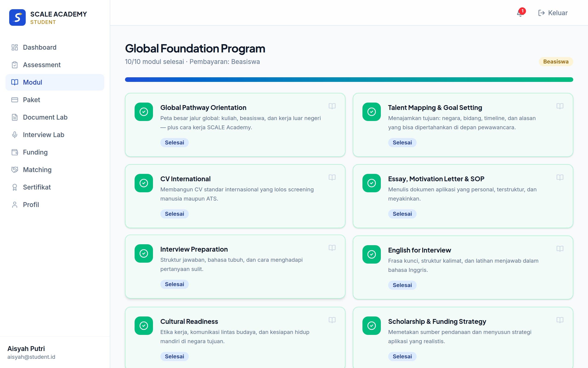Click the Funding wallet icon
The image size is (588, 368).
14,152
